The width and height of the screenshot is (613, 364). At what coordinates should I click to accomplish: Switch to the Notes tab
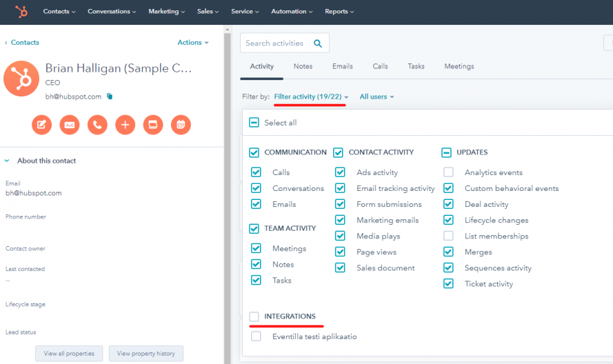(x=303, y=66)
